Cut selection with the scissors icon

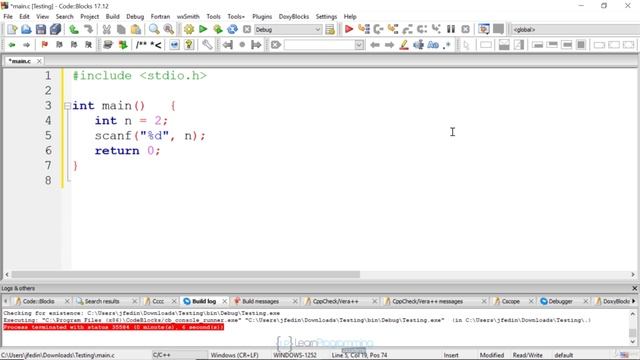(107, 29)
